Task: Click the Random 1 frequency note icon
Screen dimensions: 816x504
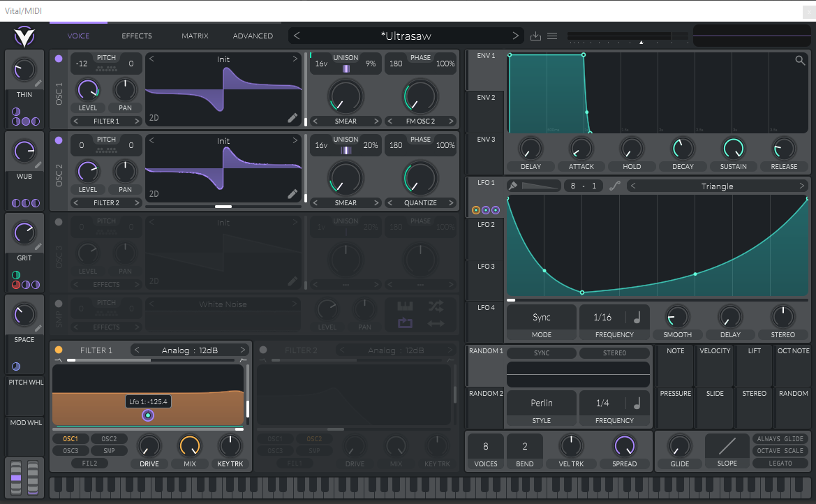Action: click(637, 403)
